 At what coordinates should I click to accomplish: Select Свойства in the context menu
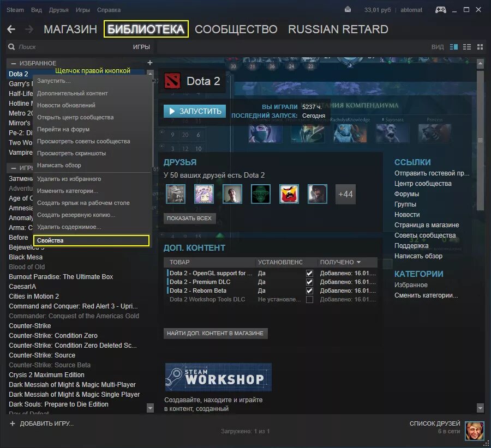point(91,240)
